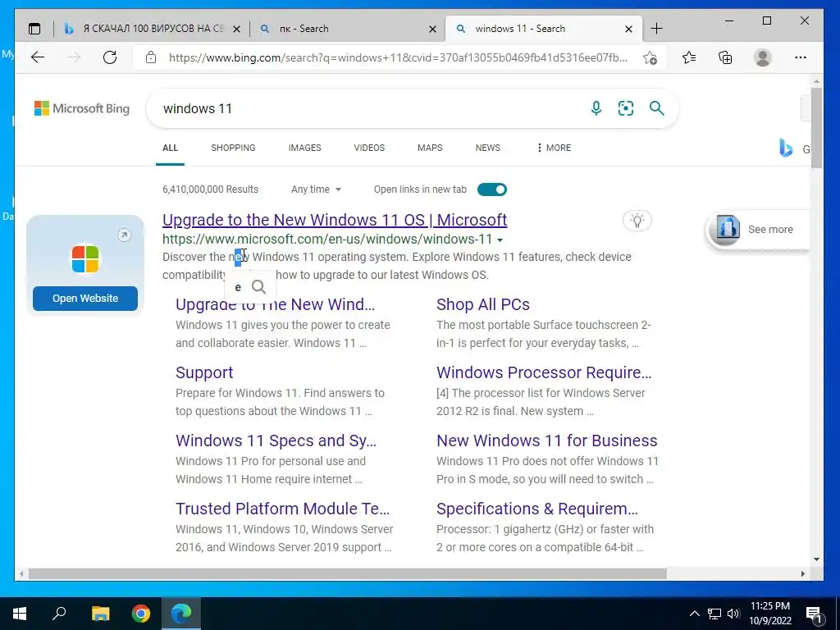Click the See more card

point(758,230)
